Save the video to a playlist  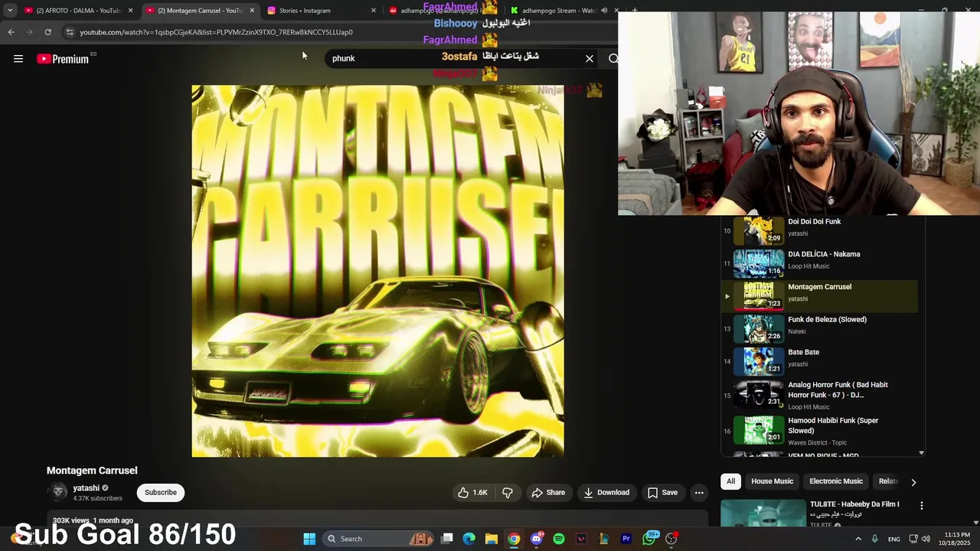[662, 492]
